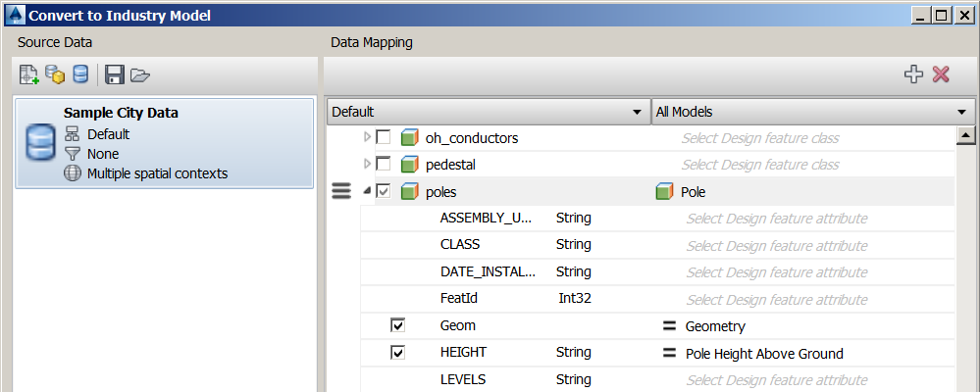The height and width of the screenshot is (392, 980).
Task: Check the oh_conductors feature class checkbox
Action: [384, 137]
